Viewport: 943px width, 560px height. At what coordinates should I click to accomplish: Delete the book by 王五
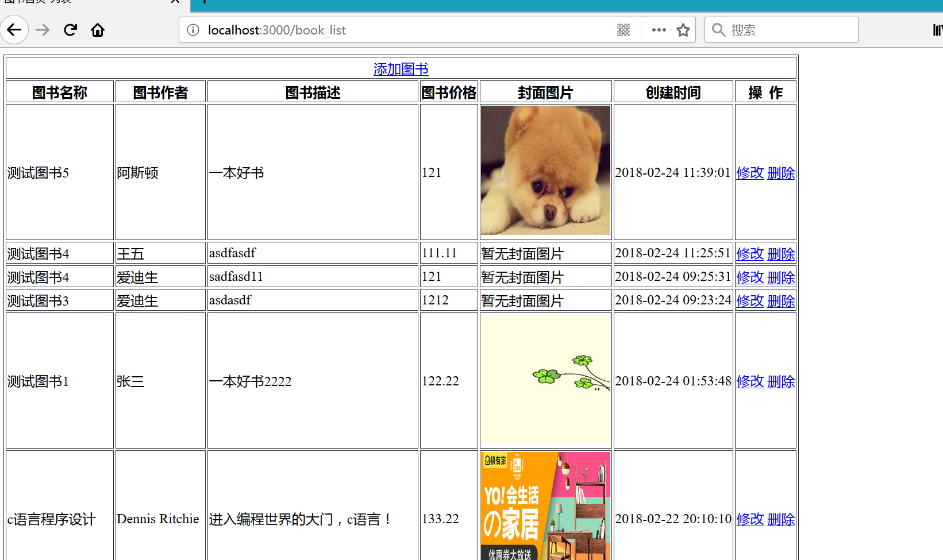(x=781, y=254)
